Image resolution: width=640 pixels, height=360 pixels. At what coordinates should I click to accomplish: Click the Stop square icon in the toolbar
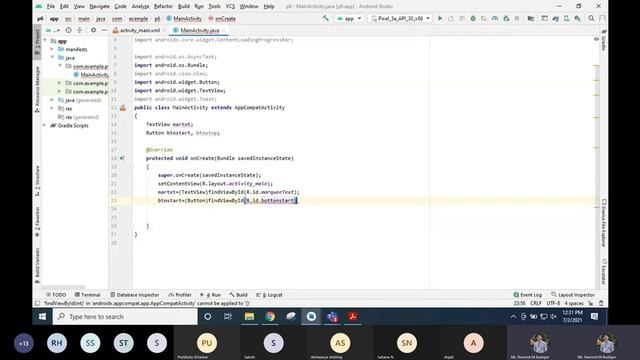click(517, 18)
